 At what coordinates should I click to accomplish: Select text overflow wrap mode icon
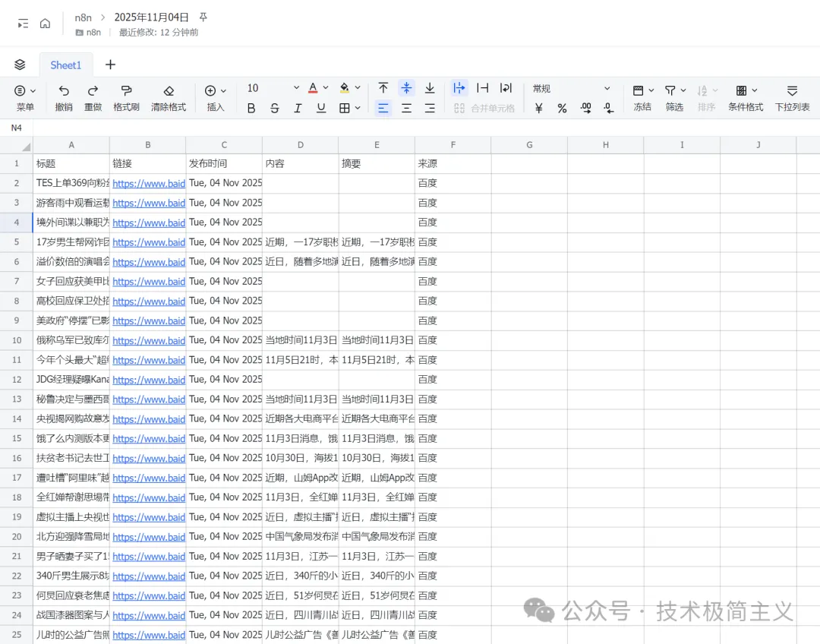[459, 88]
